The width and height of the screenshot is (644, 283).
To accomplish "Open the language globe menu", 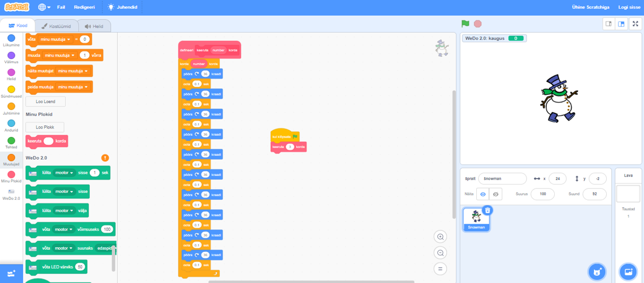I will pyautogui.click(x=44, y=7).
